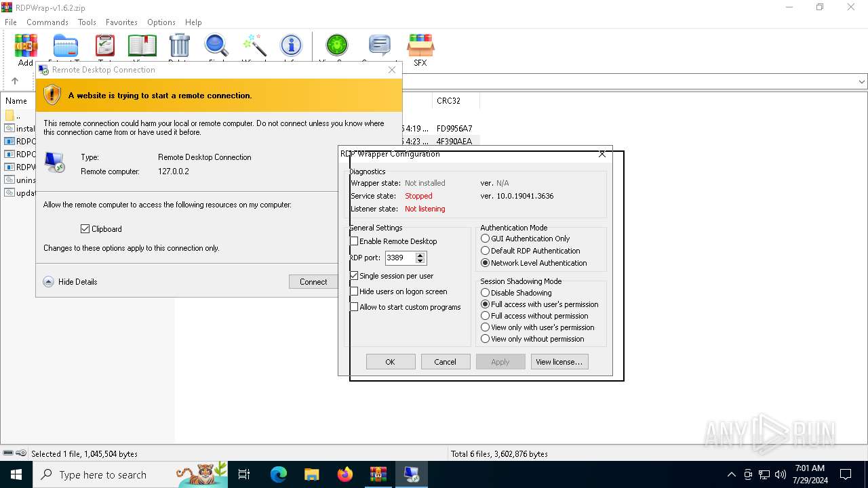Click the WinRAR Wizard wand icon
Viewport: 868px width, 488px height.
tap(255, 46)
